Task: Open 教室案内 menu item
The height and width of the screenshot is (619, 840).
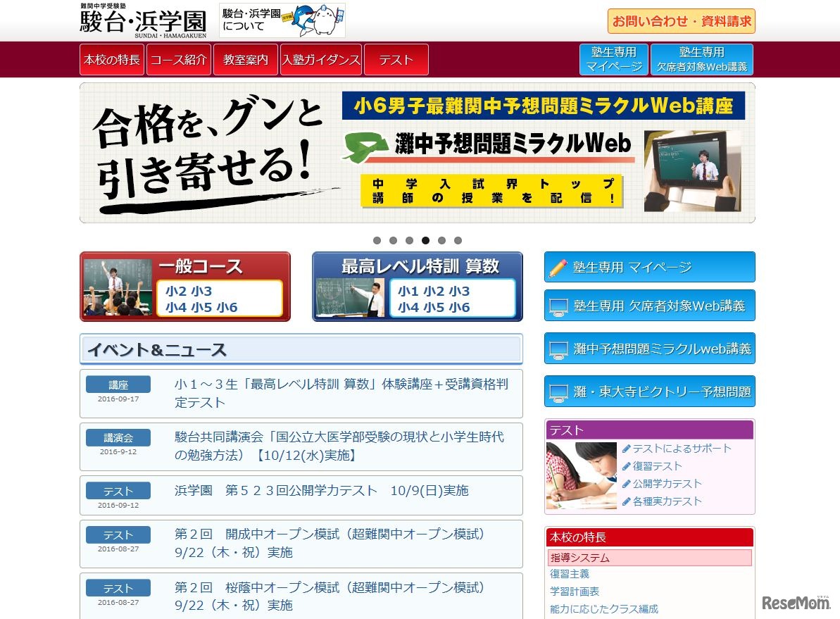Action: 245,59
